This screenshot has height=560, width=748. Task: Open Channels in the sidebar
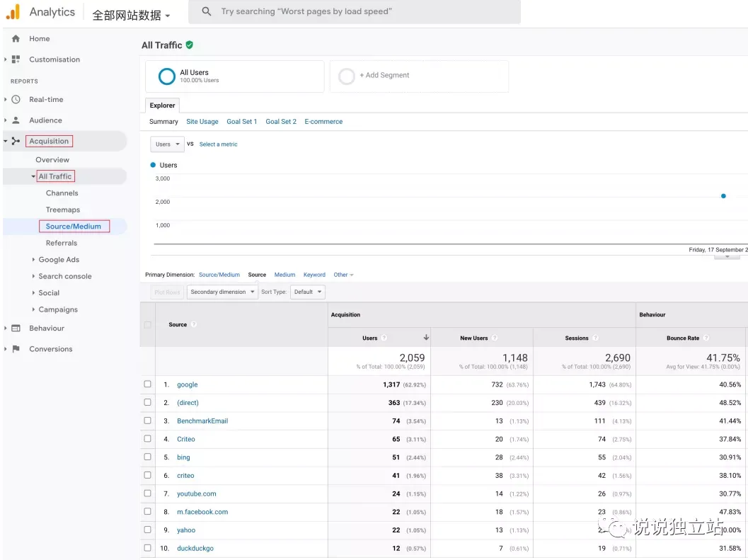[x=62, y=193]
